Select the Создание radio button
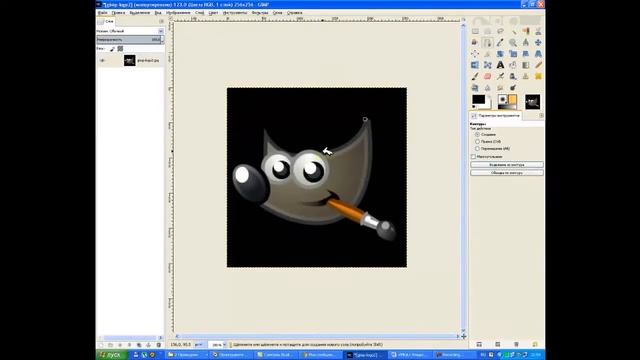640x360 pixels. click(477, 134)
